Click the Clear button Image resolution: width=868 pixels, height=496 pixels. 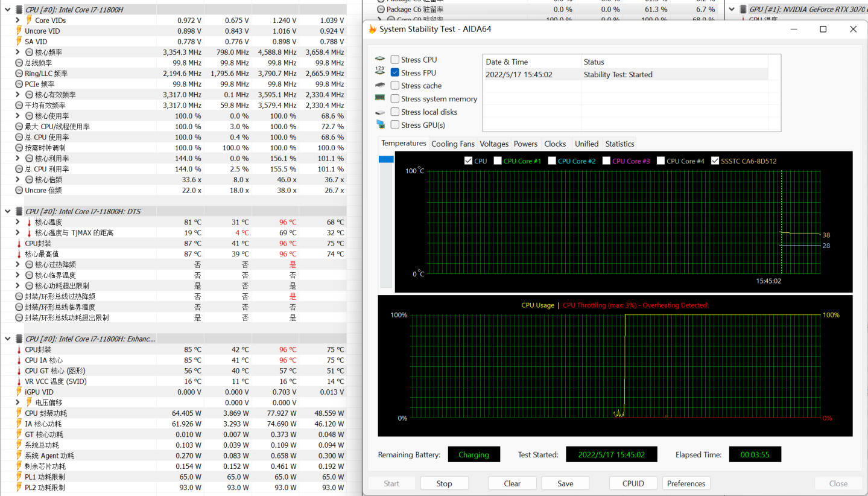point(512,483)
